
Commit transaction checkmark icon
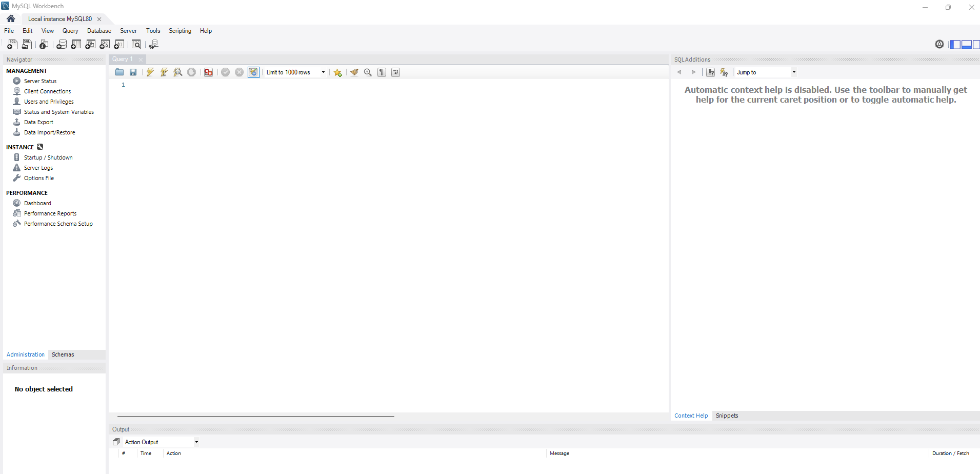click(x=226, y=72)
